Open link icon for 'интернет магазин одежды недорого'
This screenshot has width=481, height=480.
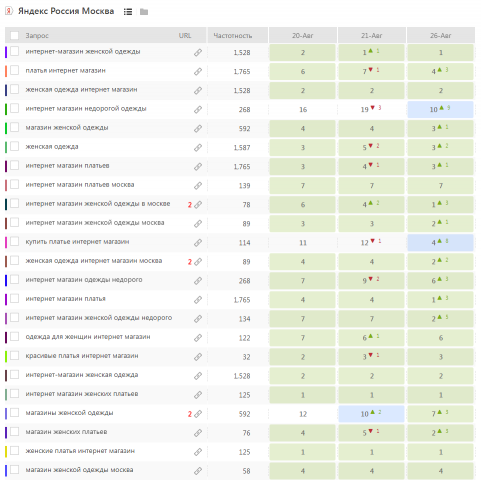198,280
